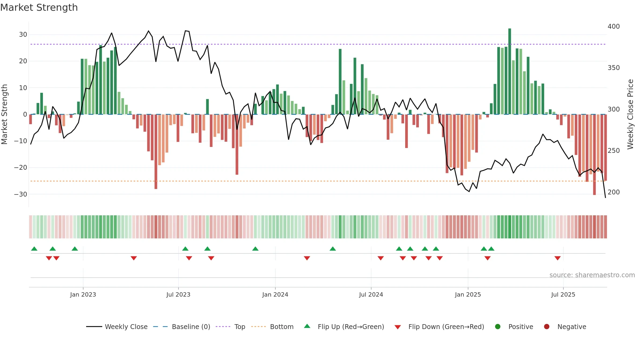Click the leftmost green flip-up triangle marker
Image resolution: width=644 pixels, height=362 pixels.
tap(34, 249)
